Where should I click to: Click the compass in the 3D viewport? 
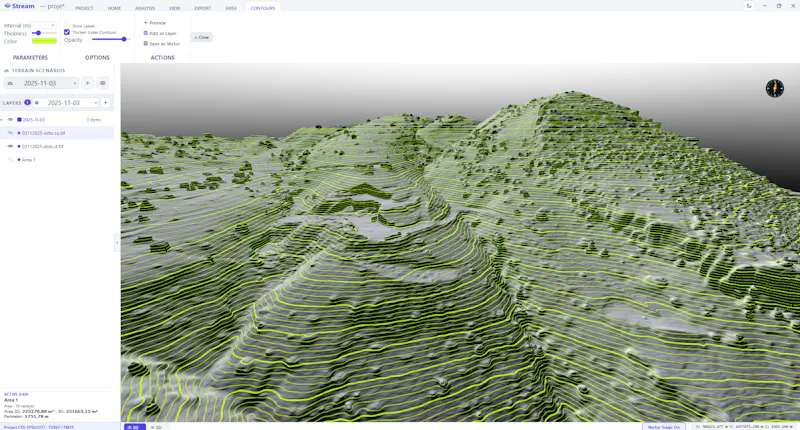click(x=774, y=88)
